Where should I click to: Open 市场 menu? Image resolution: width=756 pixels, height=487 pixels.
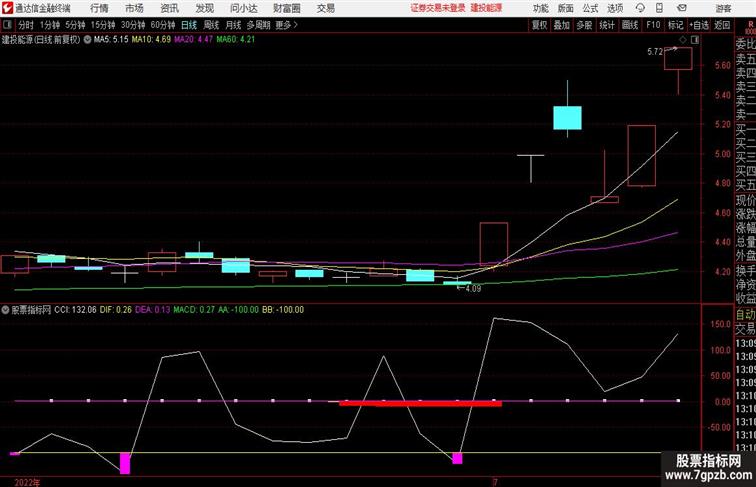(x=134, y=8)
